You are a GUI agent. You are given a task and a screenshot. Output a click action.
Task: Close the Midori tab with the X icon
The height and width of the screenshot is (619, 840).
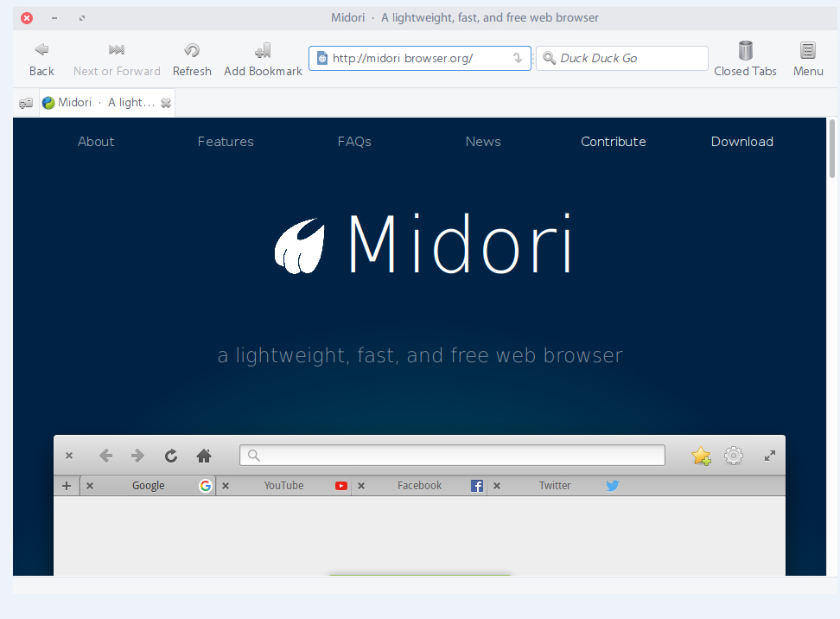166,103
